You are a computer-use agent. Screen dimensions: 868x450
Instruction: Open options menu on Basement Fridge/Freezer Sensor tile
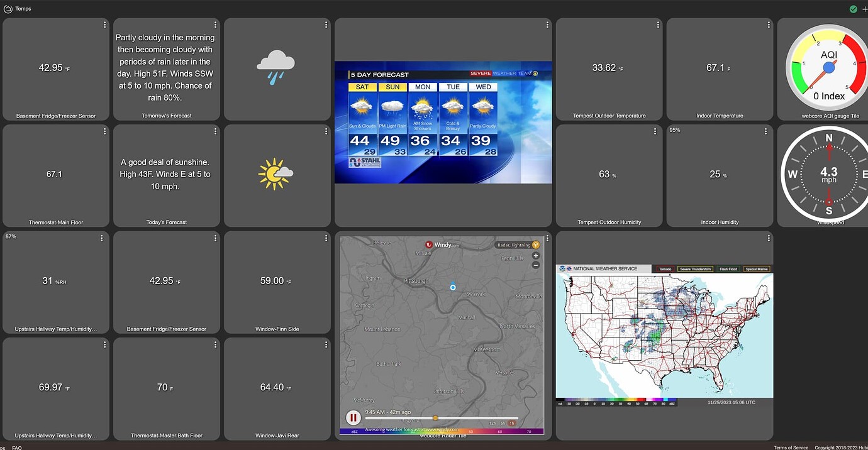(x=104, y=25)
